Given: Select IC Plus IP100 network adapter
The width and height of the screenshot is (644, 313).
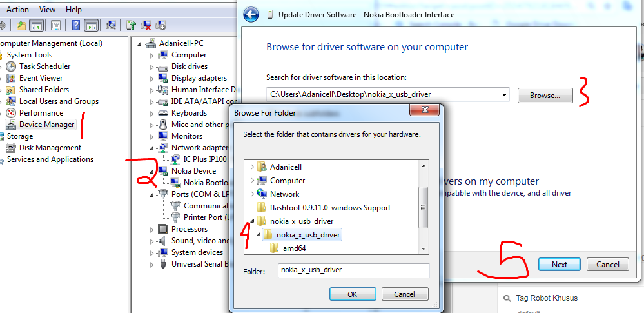Looking at the screenshot, I should [206, 159].
